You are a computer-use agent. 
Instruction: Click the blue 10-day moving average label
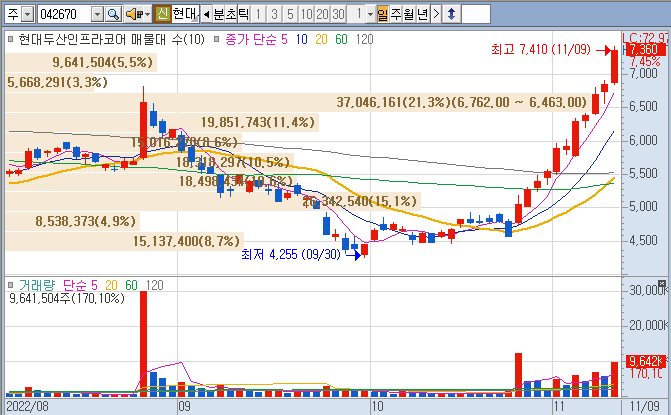pyautogui.click(x=301, y=39)
